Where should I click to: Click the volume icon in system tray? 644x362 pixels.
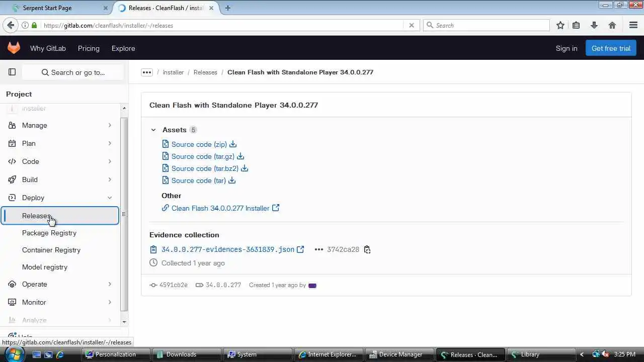605,354
